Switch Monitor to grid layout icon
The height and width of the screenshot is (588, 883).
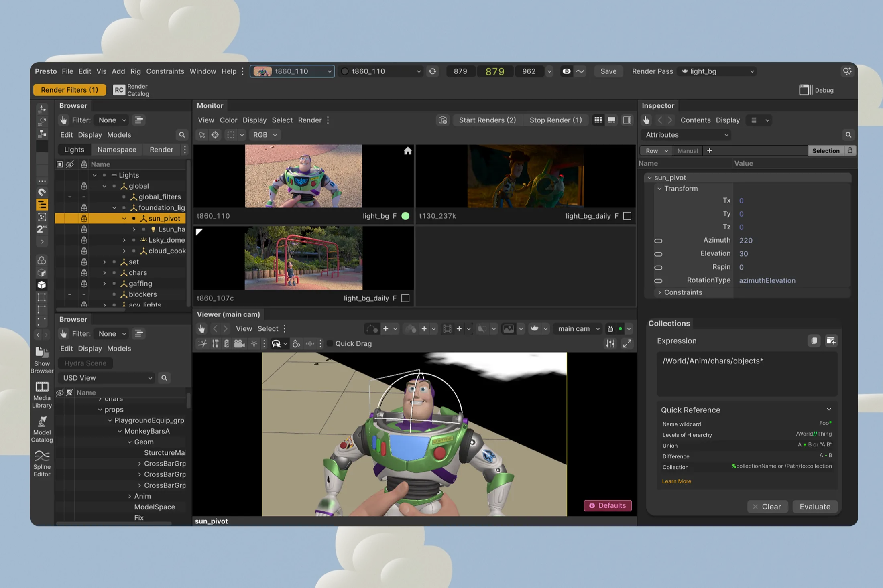(598, 120)
